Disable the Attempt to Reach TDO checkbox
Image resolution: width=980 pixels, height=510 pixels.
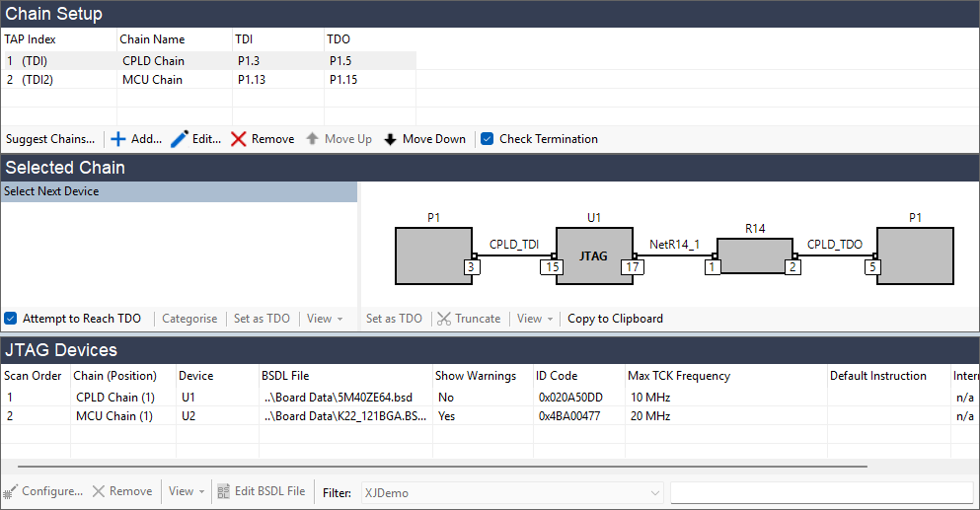coord(11,319)
